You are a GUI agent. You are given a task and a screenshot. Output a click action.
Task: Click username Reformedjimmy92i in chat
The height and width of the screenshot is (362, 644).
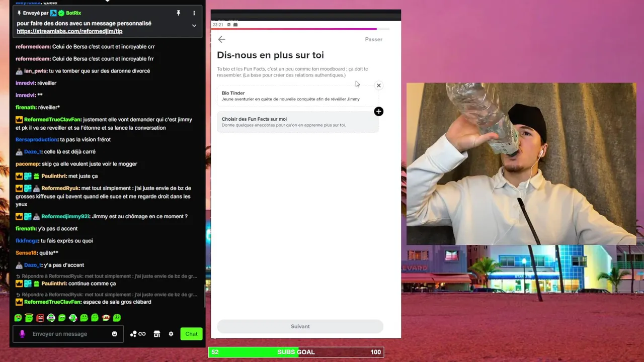pos(65,216)
